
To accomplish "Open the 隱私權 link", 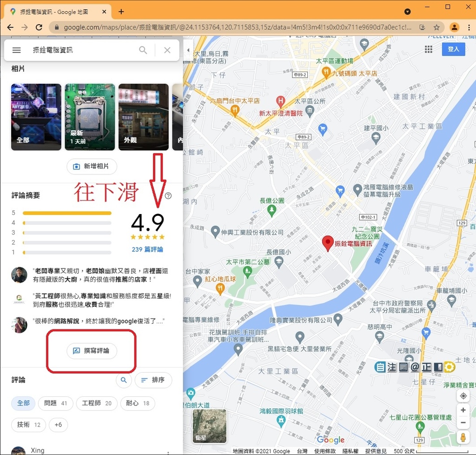I will coord(350,451).
